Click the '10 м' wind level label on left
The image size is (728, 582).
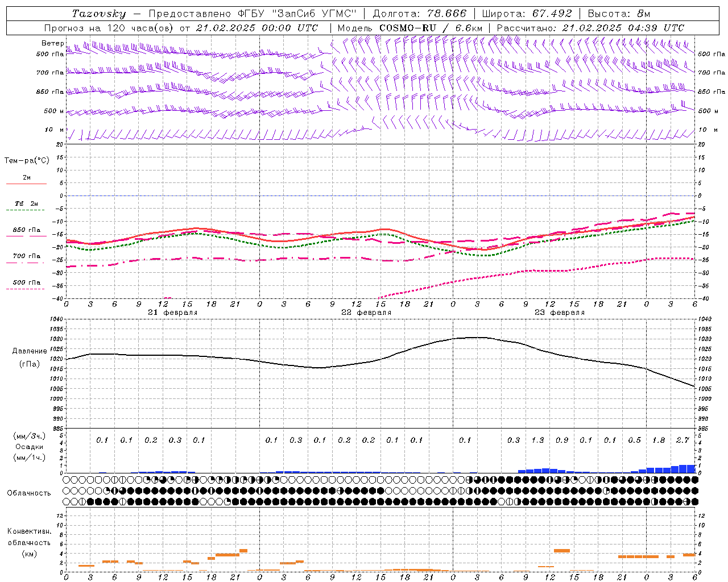(54, 130)
